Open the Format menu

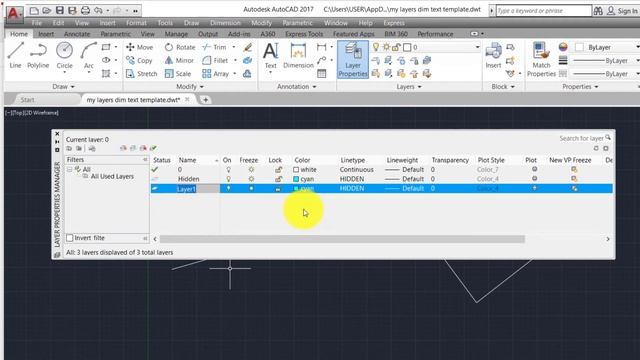(x=136, y=23)
